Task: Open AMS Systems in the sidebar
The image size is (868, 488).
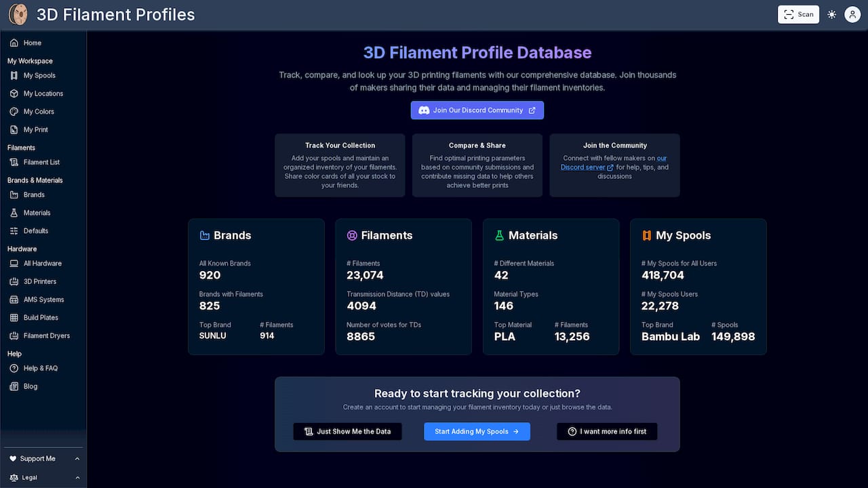Action: point(43,300)
